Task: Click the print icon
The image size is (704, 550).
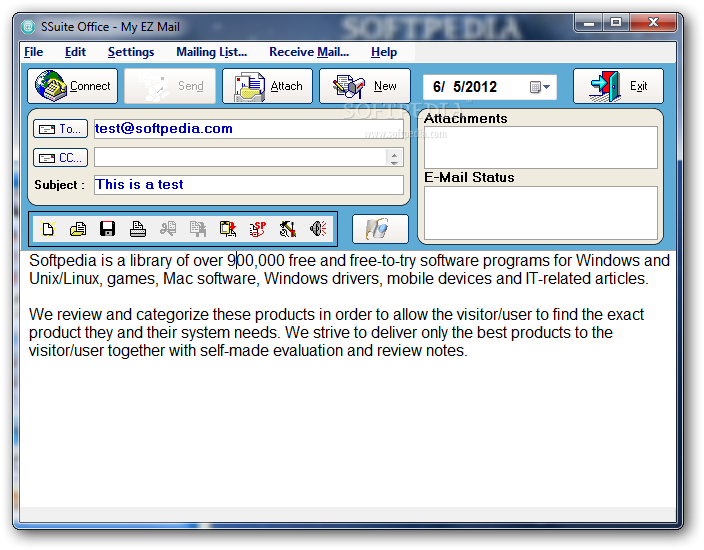Action: [137, 229]
